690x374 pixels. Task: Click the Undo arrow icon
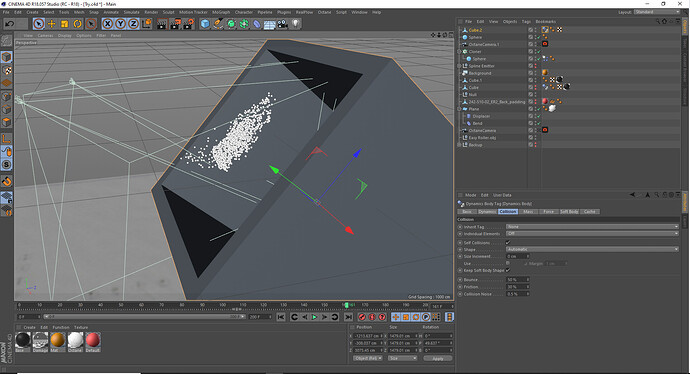pos(10,24)
